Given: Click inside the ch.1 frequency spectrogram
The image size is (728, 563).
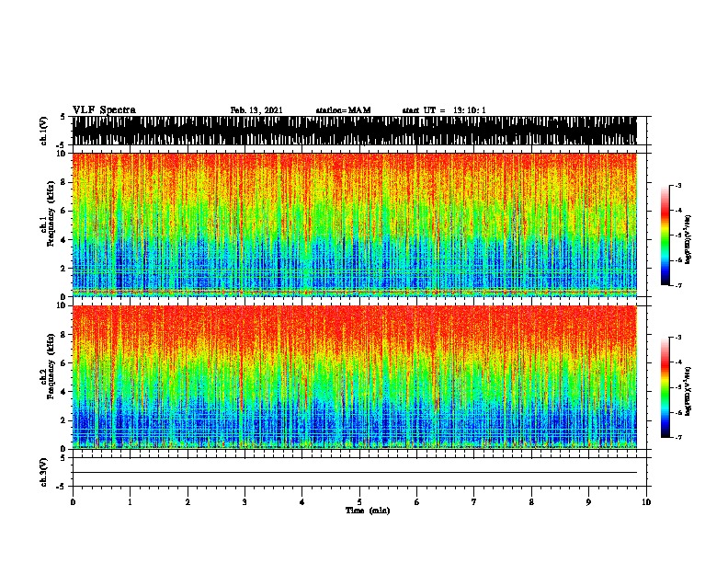Looking at the screenshot, I should (355, 224).
